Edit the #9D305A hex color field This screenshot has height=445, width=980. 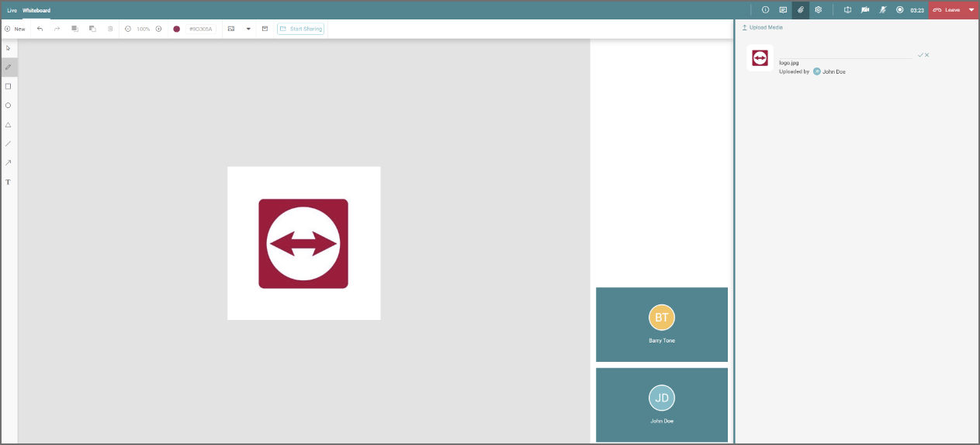201,29
